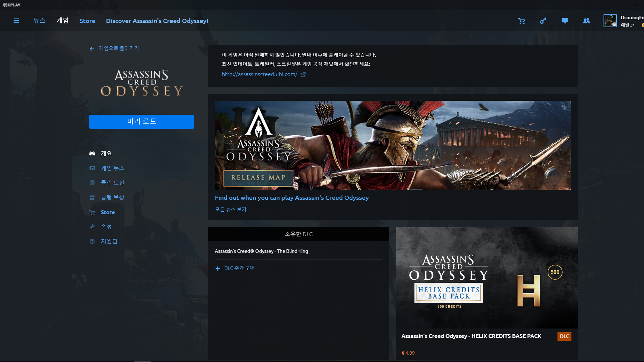The width and height of the screenshot is (644, 362).
Task: Select 개요 in the sidebar
Action: coord(106,153)
